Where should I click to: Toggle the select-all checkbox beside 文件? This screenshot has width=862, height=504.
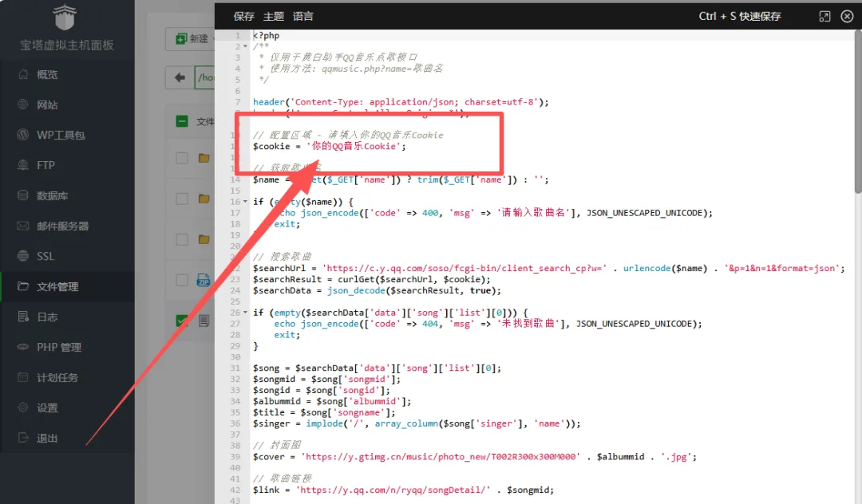tap(182, 121)
